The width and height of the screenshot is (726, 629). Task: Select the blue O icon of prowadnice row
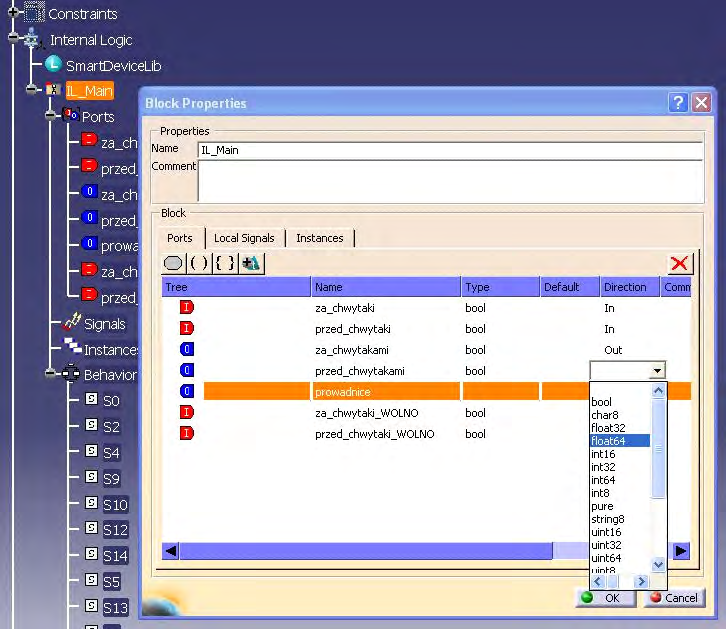pyautogui.click(x=187, y=392)
